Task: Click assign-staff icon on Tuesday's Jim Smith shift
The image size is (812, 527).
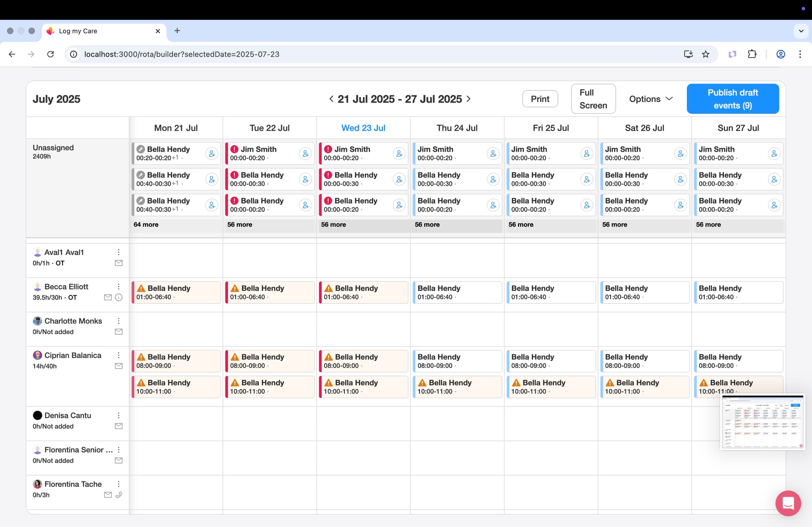Action: click(305, 153)
